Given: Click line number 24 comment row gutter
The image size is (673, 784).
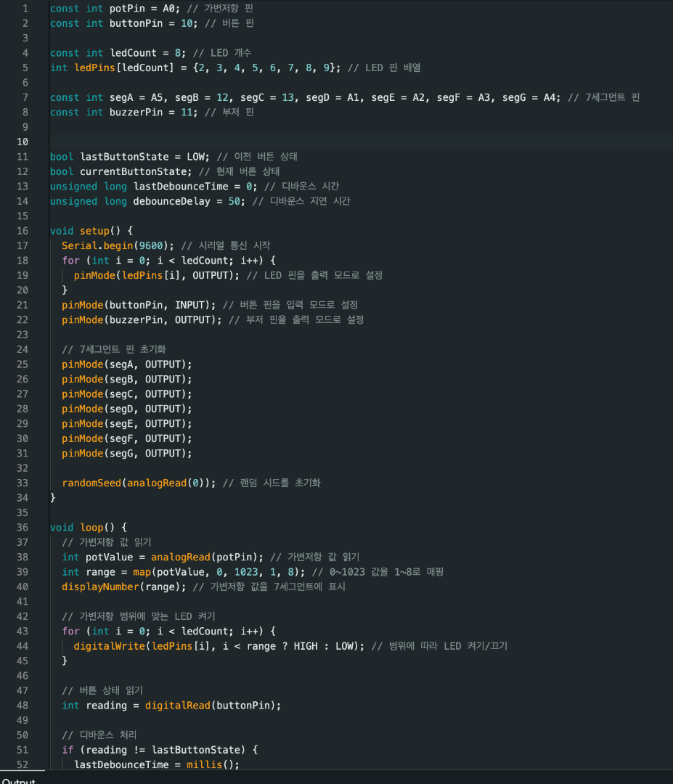Looking at the screenshot, I should click(22, 349).
